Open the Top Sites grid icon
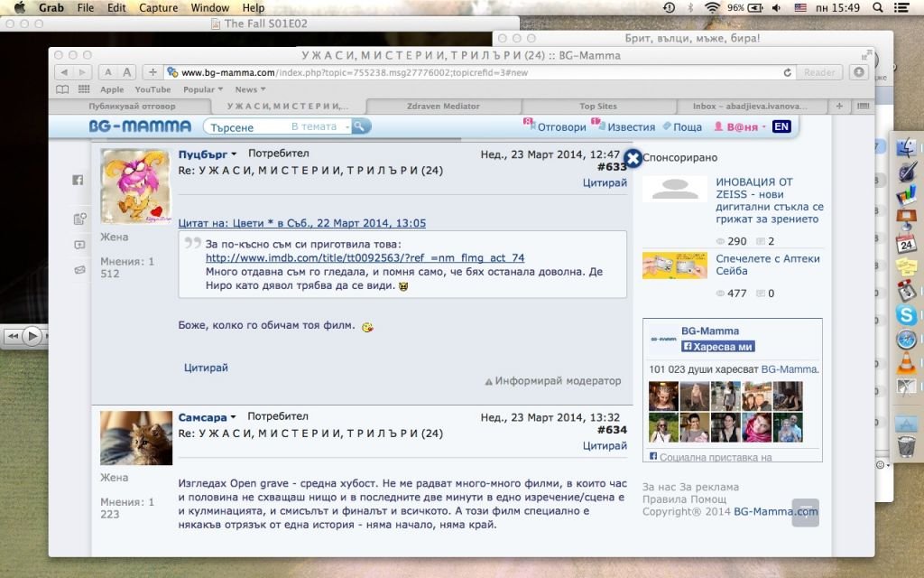 point(84,89)
